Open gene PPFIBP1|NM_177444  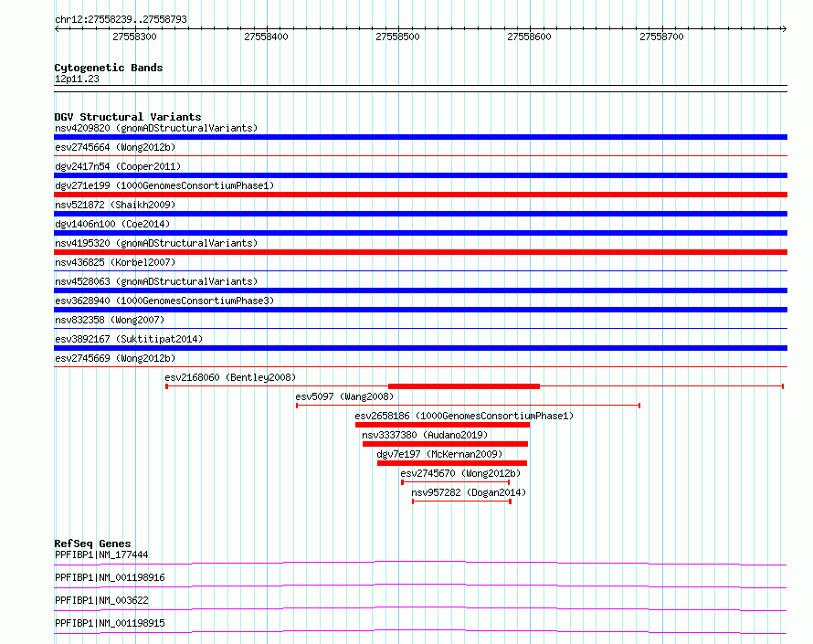[x=101, y=554]
